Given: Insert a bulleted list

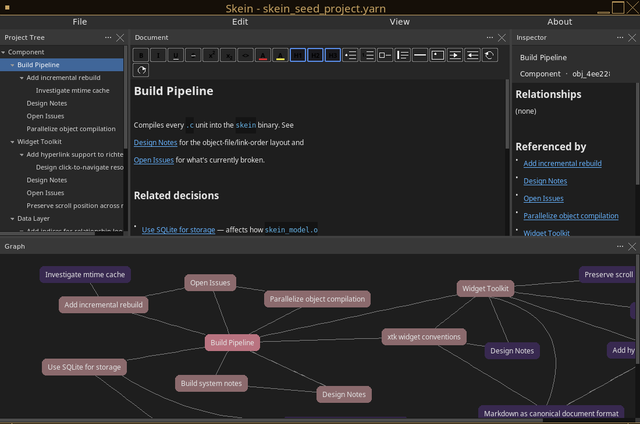Looking at the screenshot, I should (x=350, y=55).
